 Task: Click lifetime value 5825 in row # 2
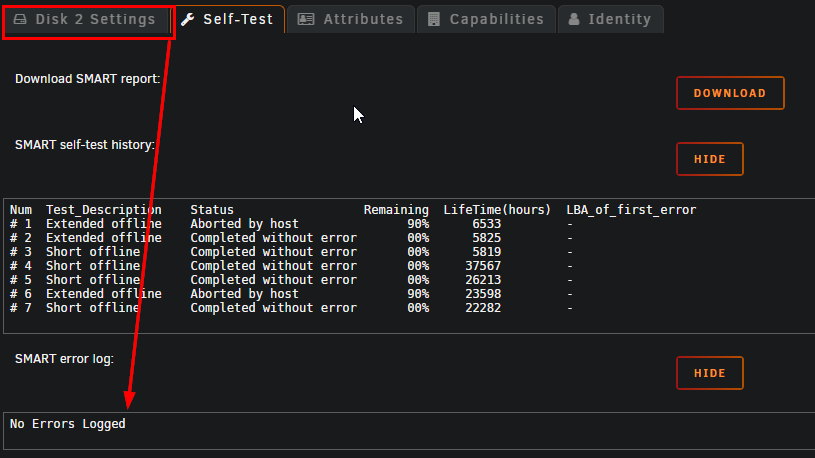click(x=487, y=238)
